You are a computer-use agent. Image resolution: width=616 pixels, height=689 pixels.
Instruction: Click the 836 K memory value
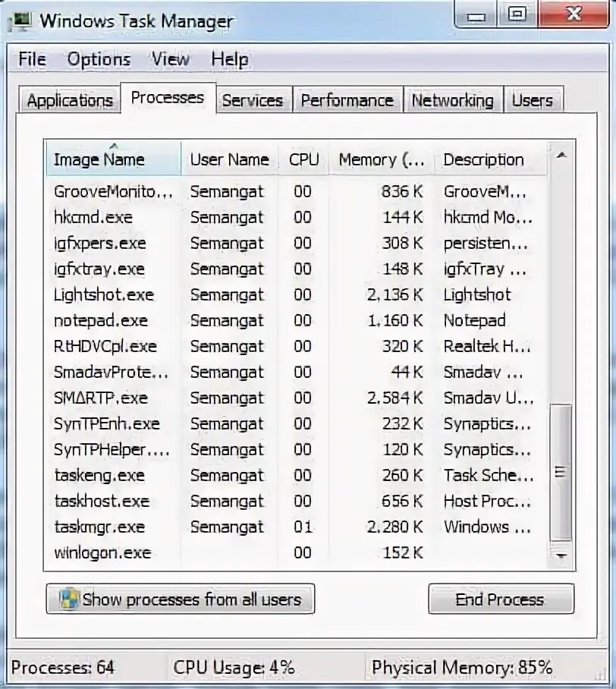pos(402,191)
